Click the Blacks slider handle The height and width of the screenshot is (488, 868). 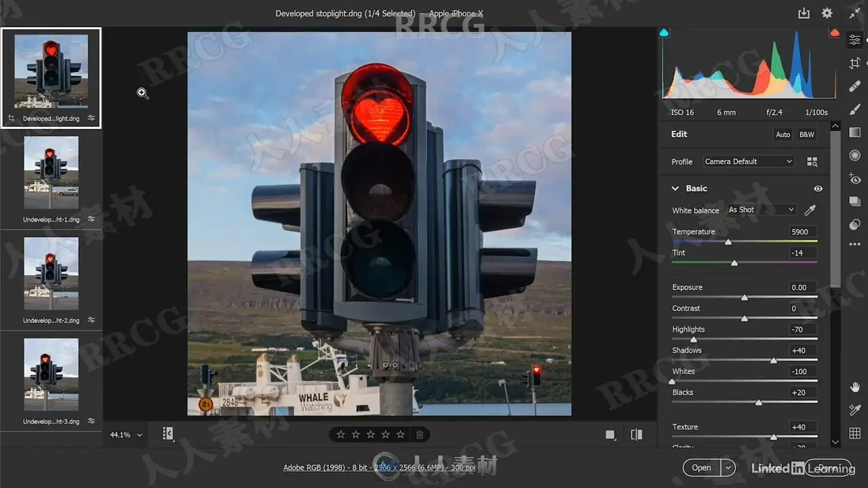(x=759, y=403)
